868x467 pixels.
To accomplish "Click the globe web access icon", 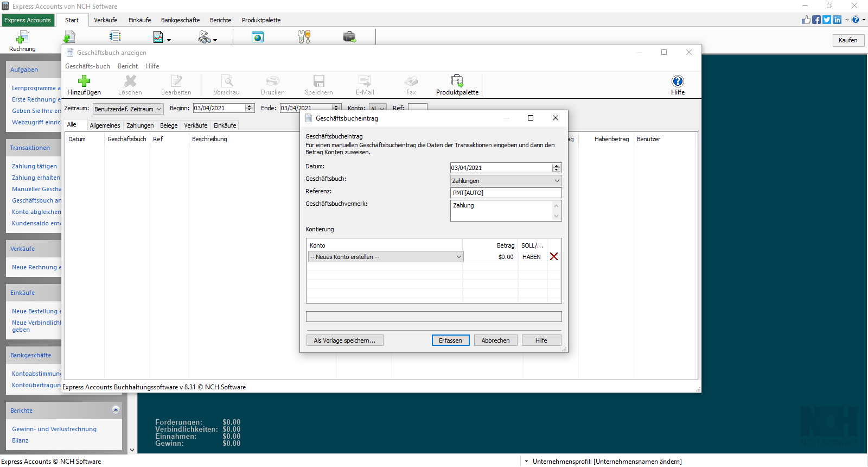I will pos(258,37).
